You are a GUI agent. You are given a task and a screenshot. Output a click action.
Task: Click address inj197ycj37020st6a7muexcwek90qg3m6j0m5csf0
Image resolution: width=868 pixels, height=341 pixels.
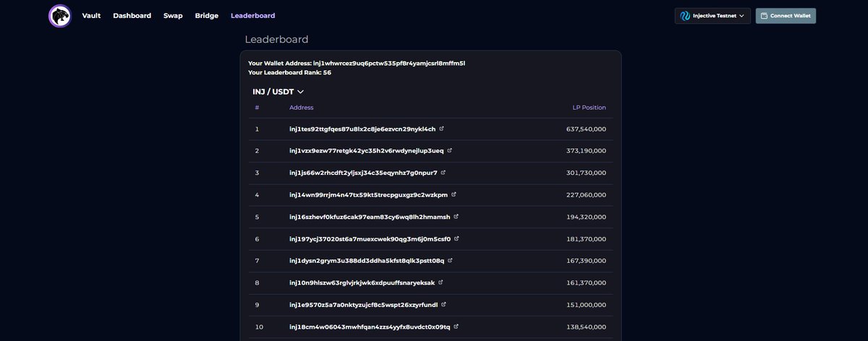(370, 239)
